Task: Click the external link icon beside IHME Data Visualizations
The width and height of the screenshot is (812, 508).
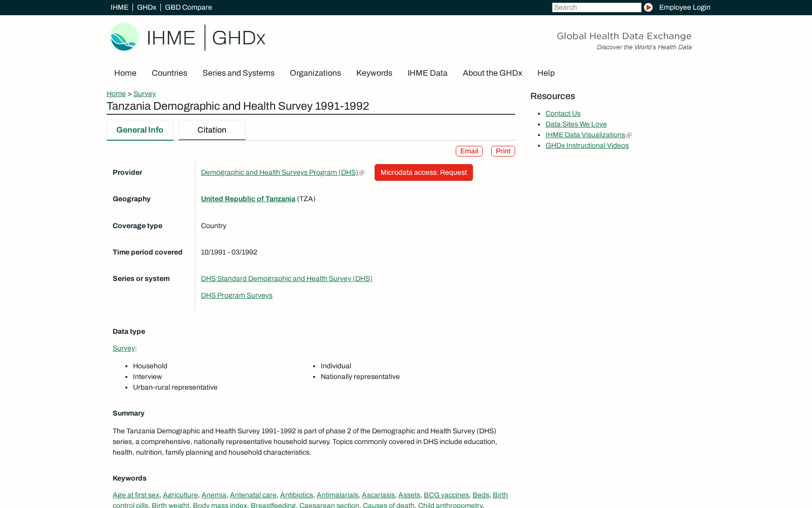Action: (629, 135)
